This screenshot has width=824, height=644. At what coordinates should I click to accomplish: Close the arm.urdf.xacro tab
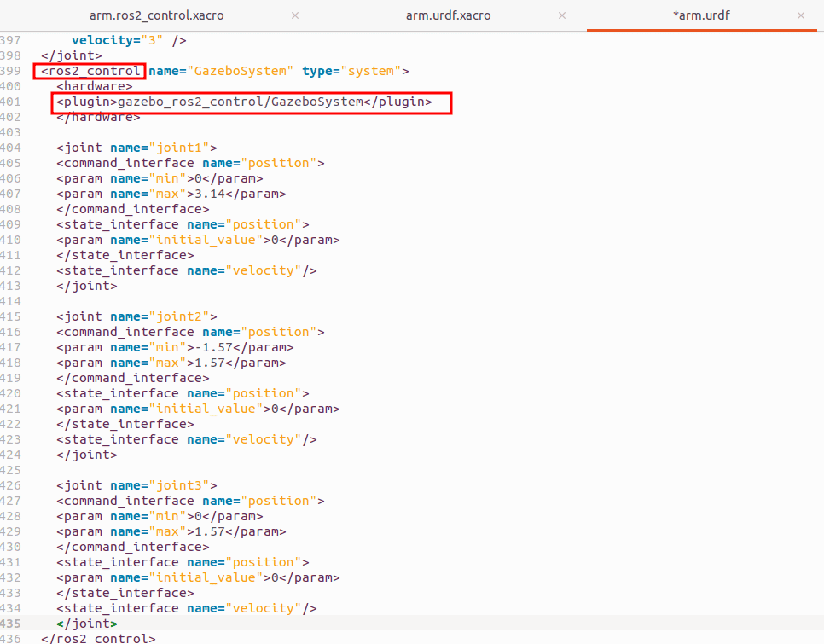click(x=561, y=15)
